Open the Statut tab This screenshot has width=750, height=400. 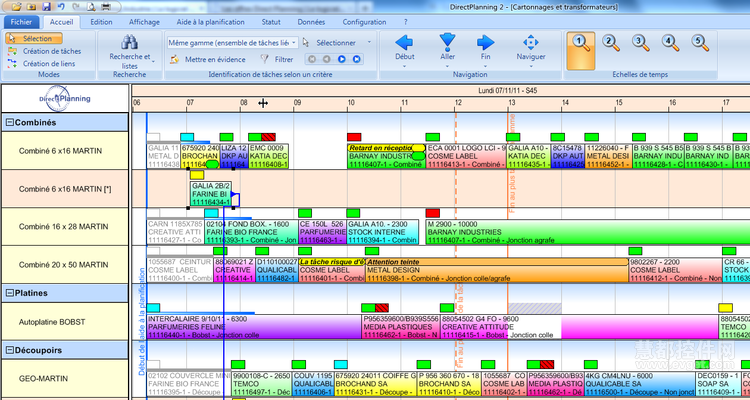tap(271, 22)
